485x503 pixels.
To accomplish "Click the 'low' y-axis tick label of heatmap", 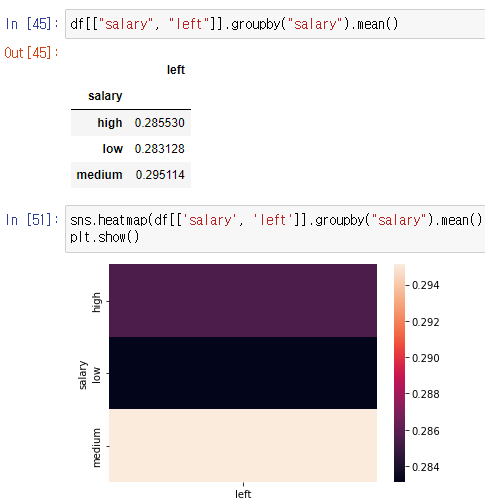I will pyautogui.click(x=96, y=375).
